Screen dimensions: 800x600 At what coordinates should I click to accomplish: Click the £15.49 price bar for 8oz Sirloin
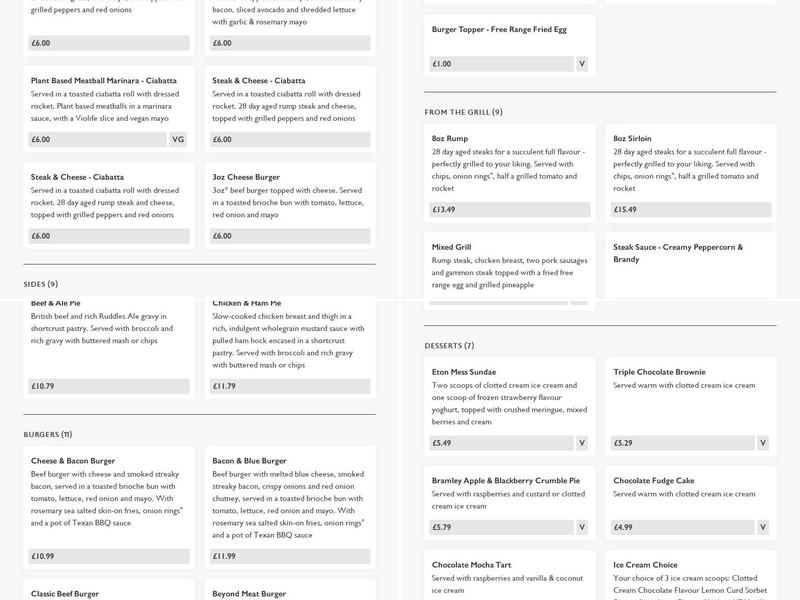pos(691,210)
